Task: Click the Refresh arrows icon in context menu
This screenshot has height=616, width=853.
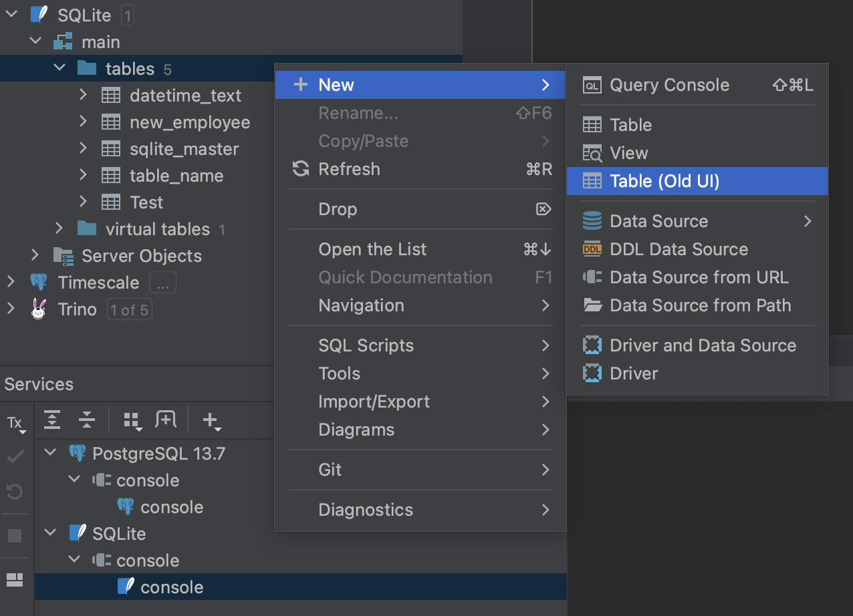Action: [301, 169]
